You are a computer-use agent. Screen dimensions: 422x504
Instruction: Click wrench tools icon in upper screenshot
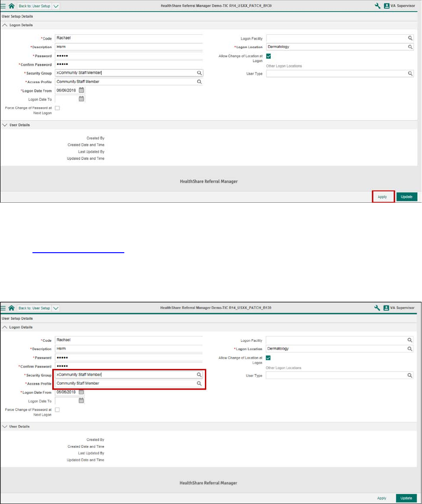pos(378,6)
